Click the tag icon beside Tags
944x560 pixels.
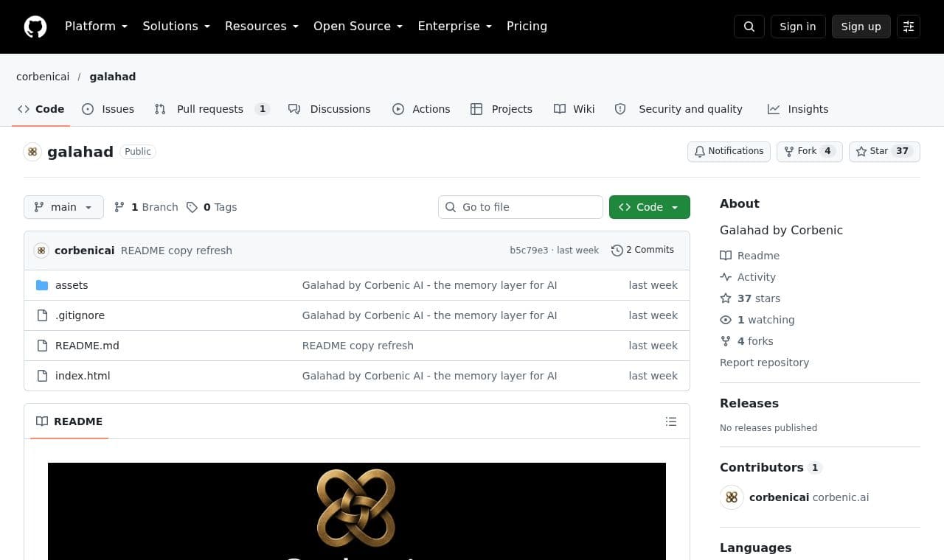(x=192, y=207)
